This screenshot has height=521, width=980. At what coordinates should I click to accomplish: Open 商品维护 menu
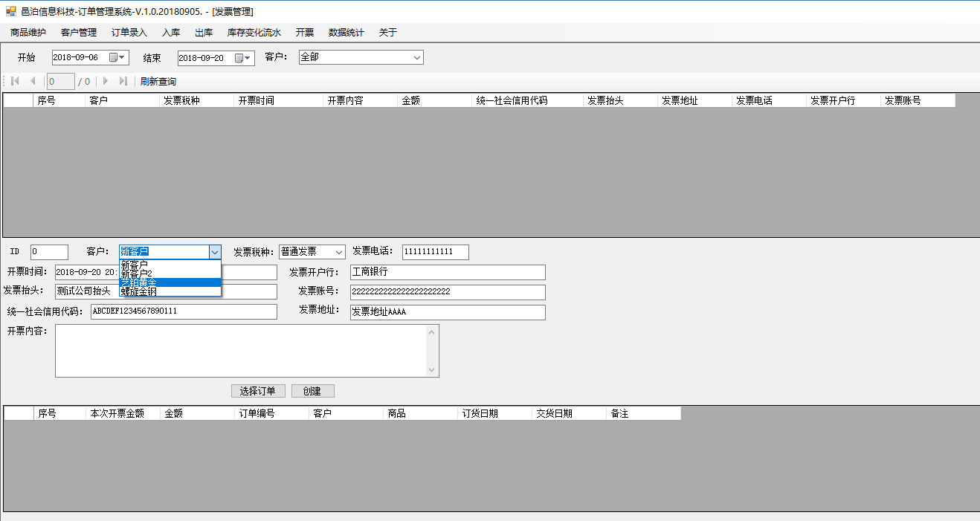point(28,33)
